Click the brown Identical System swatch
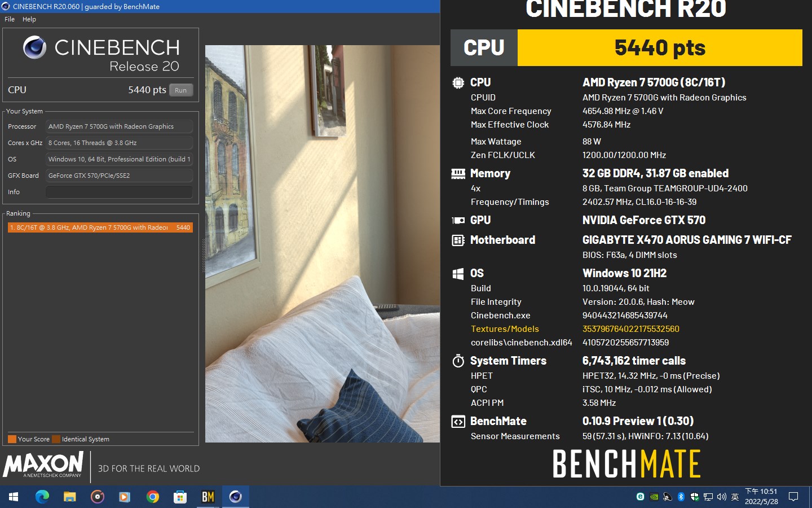812x508 pixels. tap(56, 439)
